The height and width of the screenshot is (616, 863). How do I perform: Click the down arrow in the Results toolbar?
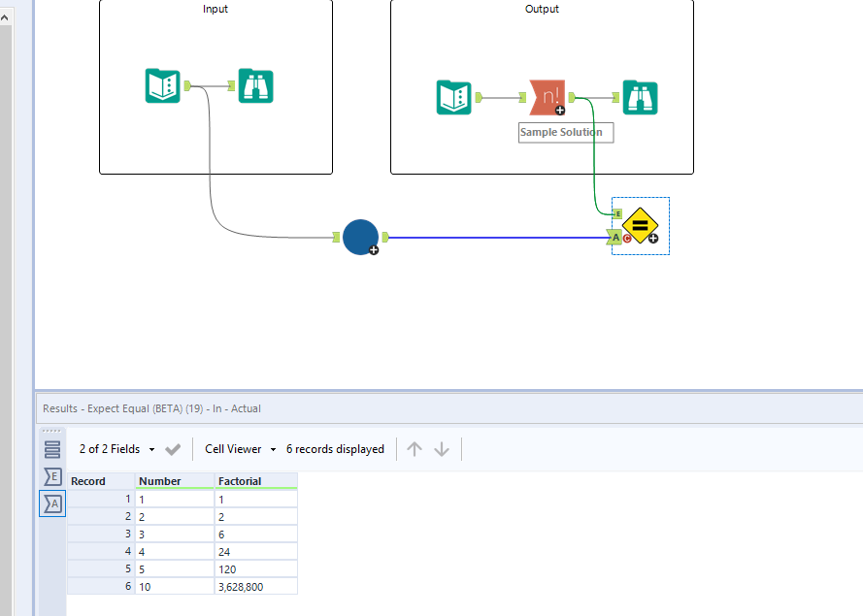click(x=442, y=448)
